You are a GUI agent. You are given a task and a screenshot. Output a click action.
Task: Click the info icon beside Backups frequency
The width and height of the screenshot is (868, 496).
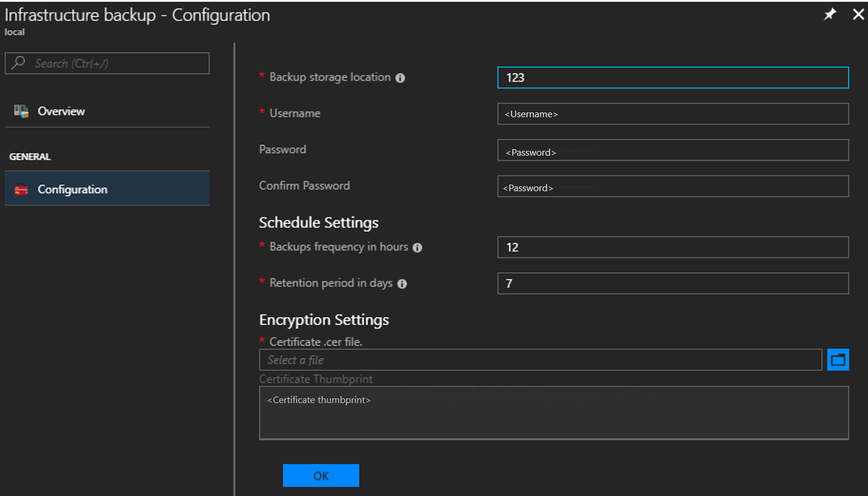pyautogui.click(x=417, y=247)
